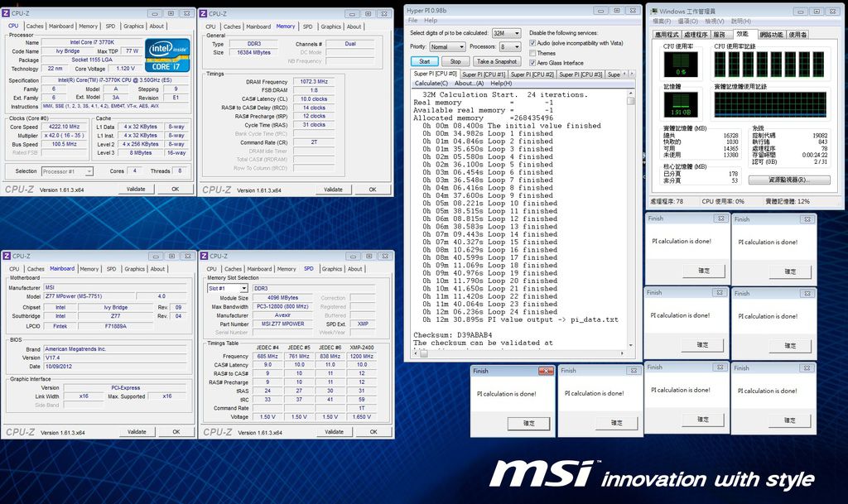Image resolution: width=848 pixels, height=504 pixels.
Task: Click the Stop button in Hyper PI
Action: (455, 61)
